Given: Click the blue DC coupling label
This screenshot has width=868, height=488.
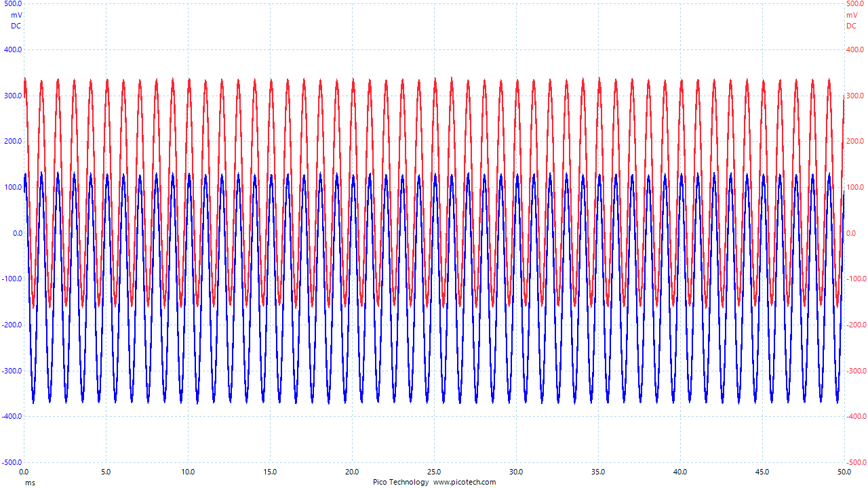Looking at the screenshot, I should [16, 26].
